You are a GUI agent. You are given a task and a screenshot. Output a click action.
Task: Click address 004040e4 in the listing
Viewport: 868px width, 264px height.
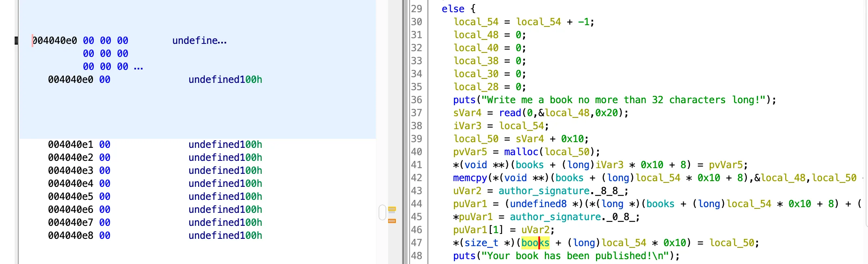pyautogui.click(x=71, y=184)
